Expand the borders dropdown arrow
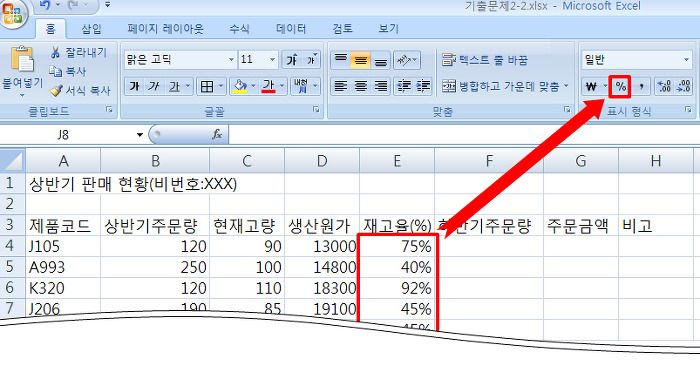The image size is (700, 386). pyautogui.click(x=221, y=86)
